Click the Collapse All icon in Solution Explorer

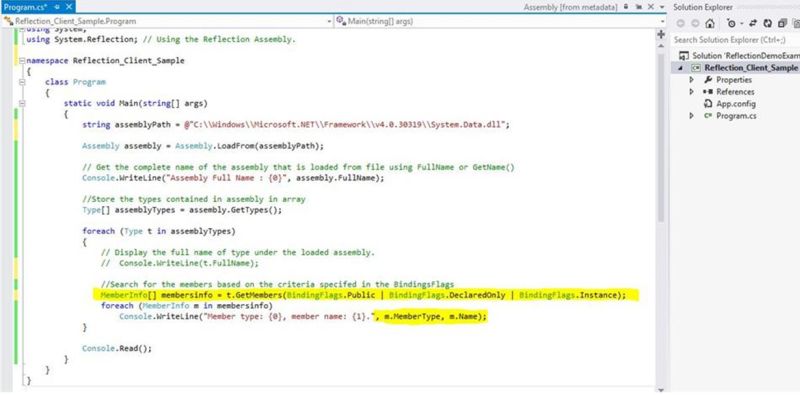[x=782, y=23]
